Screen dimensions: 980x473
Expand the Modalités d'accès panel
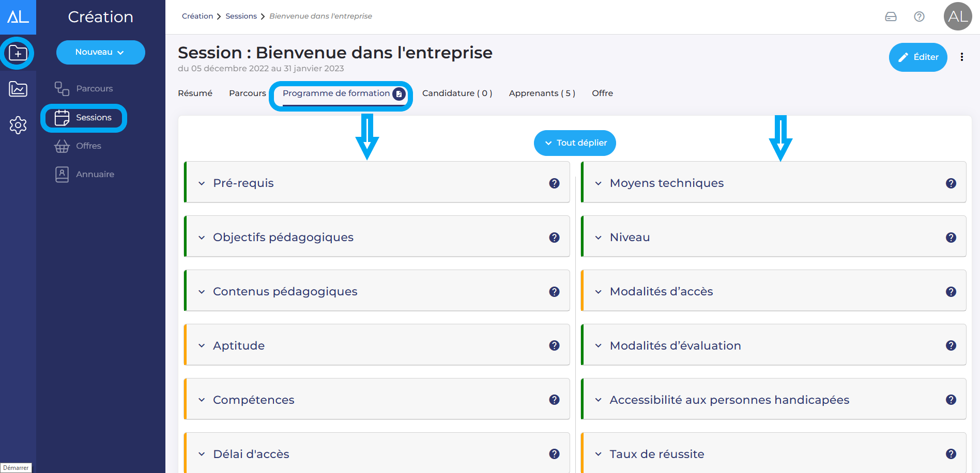(661, 292)
